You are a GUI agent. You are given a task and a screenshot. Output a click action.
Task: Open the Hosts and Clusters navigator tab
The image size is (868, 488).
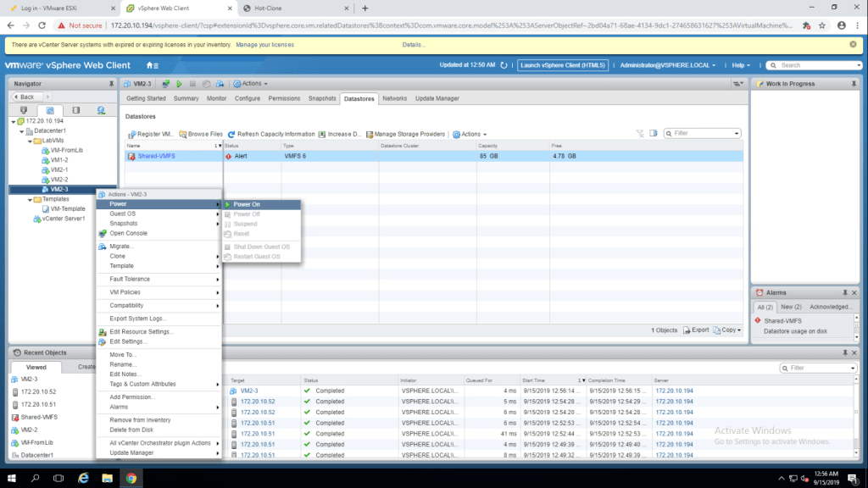[23, 110]
